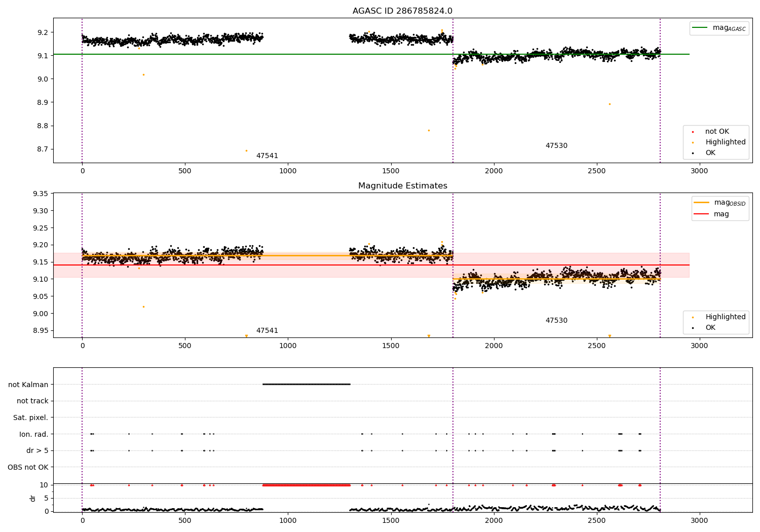
Task: Click the red mag horizontal line
Action: [x=371, y=265]
